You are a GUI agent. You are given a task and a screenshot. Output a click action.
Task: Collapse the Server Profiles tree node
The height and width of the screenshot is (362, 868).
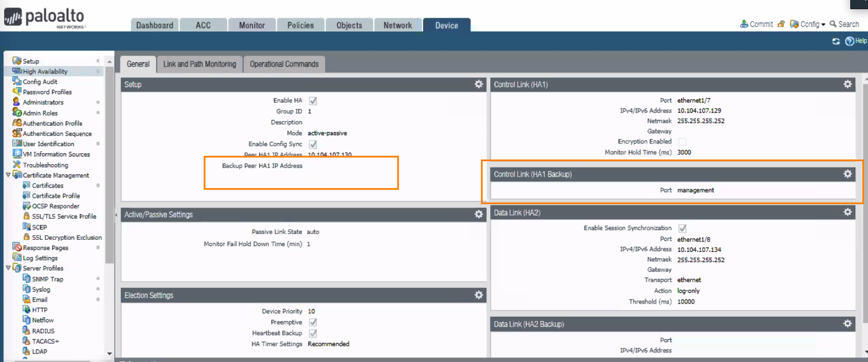pyautogui.click(x=8, y=268)
